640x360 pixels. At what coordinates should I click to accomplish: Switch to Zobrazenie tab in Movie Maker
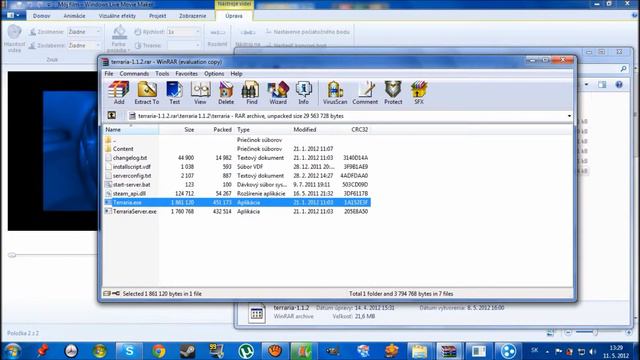(193, 16)
